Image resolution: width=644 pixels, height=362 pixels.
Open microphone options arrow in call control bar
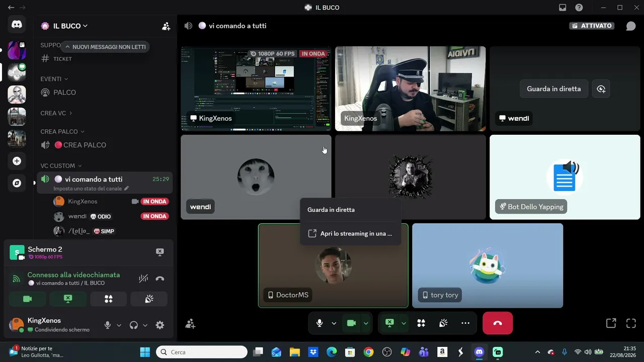pos(334,323)
